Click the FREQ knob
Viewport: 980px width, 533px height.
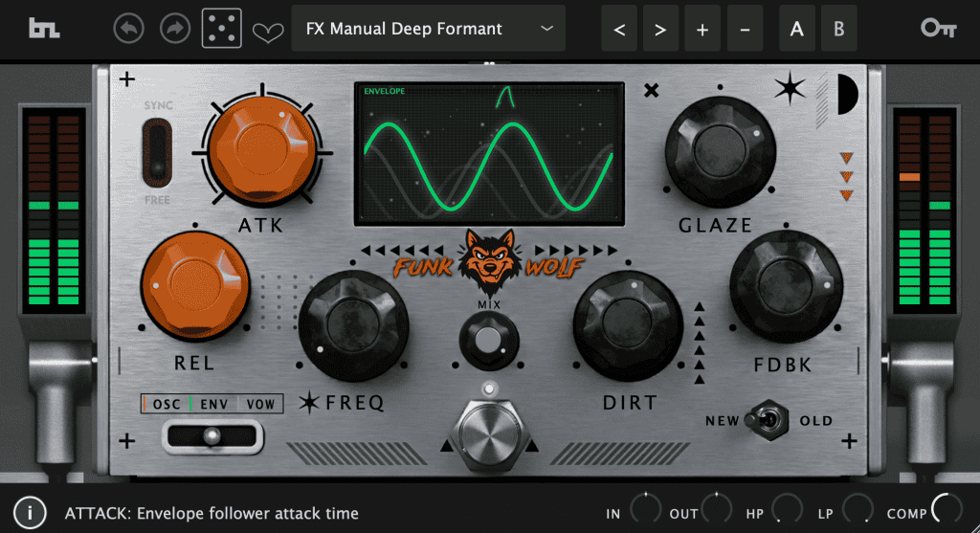[x=353, y=325]
